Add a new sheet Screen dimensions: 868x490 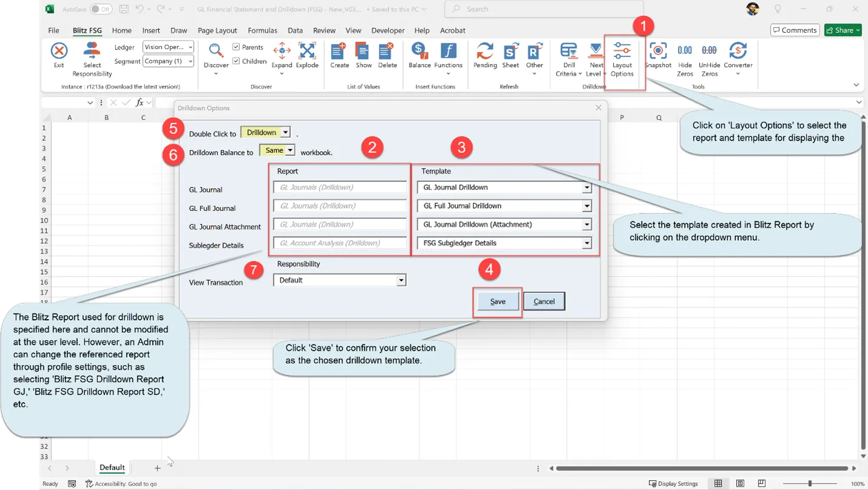pos(157,468)
